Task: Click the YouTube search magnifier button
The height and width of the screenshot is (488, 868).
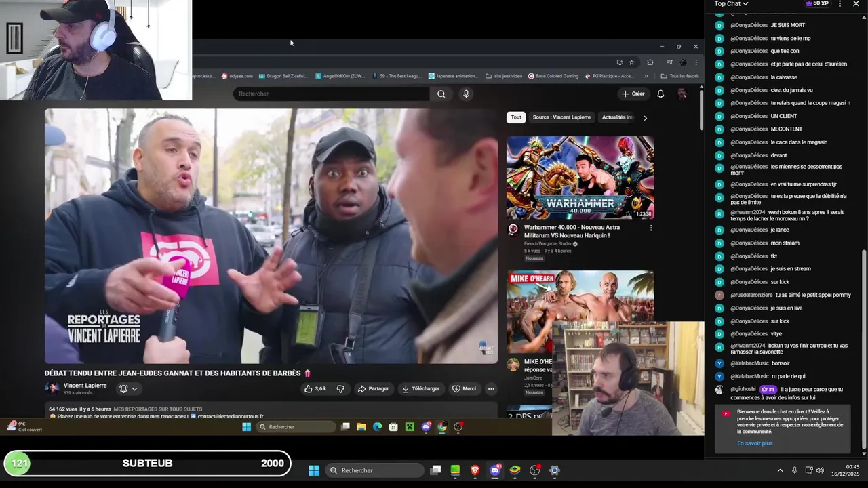Action: click(441, 94)
